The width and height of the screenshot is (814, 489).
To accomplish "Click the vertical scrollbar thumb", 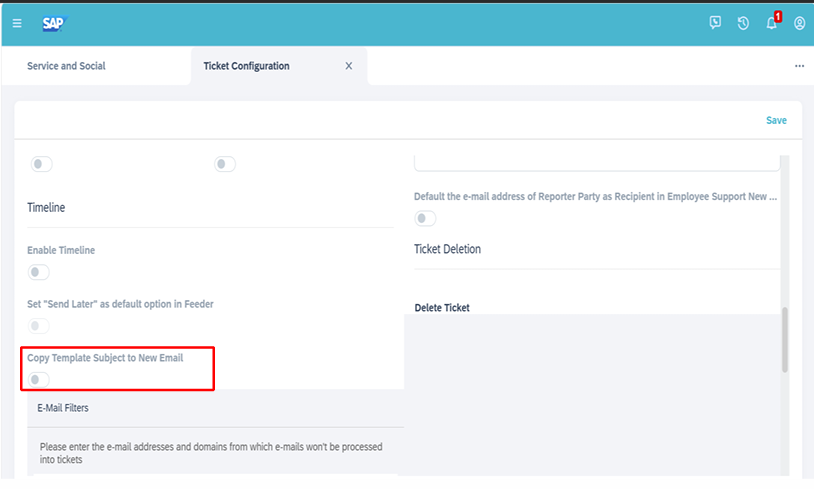I will coord(784,339).
